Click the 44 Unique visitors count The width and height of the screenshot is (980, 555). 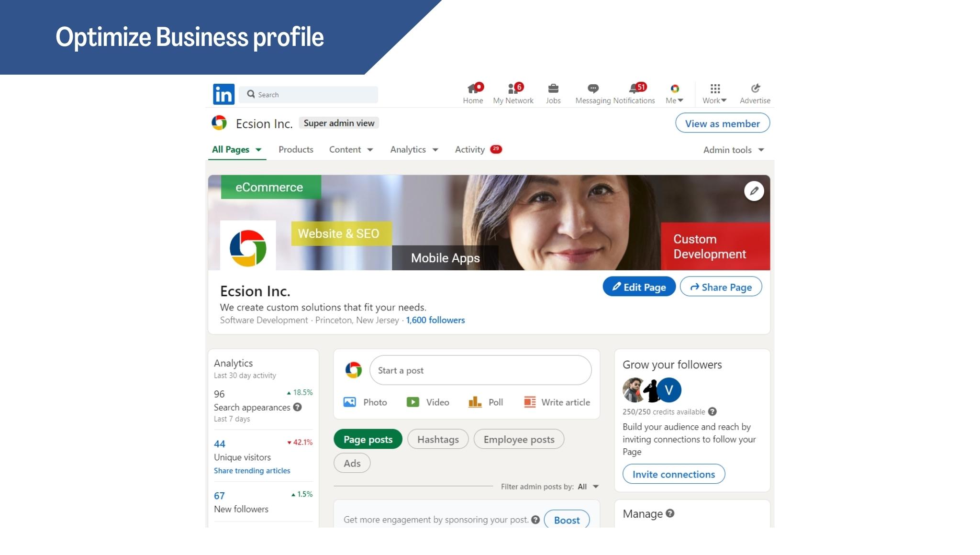click(220, 444)
